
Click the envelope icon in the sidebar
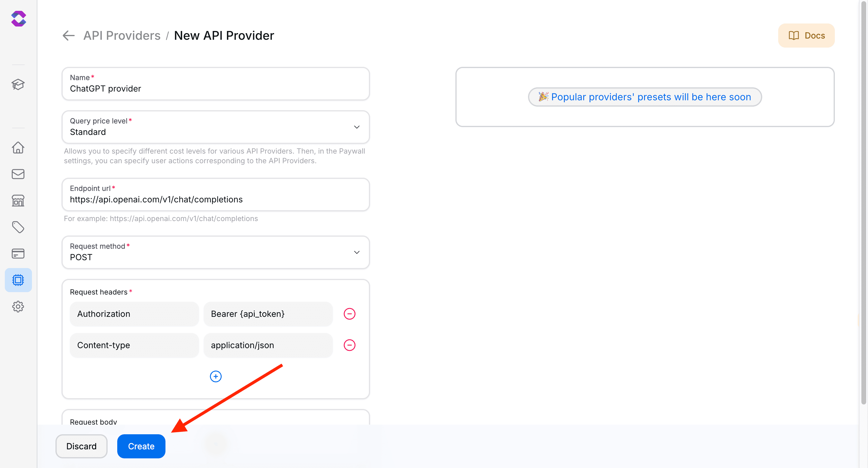pyautogui.click(x=18, y=174)
